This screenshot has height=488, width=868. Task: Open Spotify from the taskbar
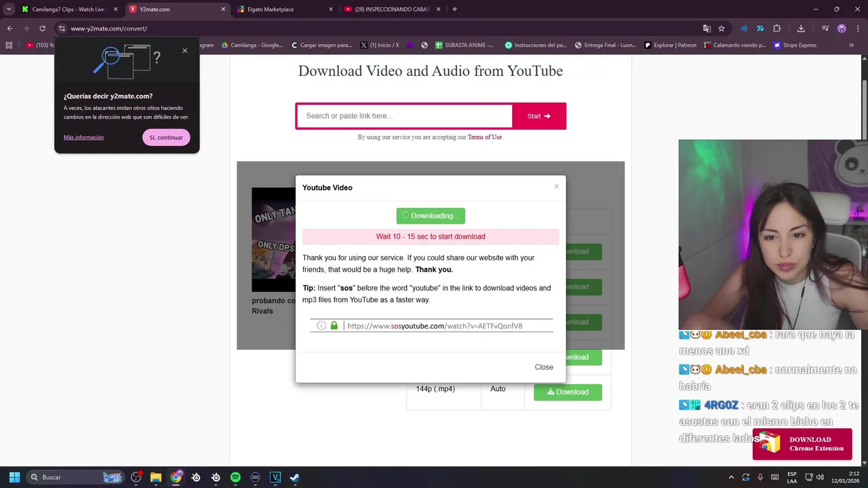235,477
